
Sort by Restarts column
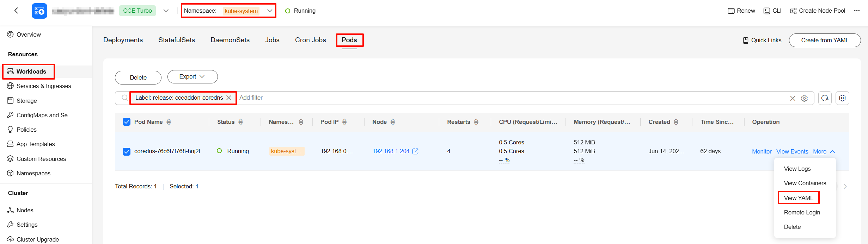(x=476, y=122)
